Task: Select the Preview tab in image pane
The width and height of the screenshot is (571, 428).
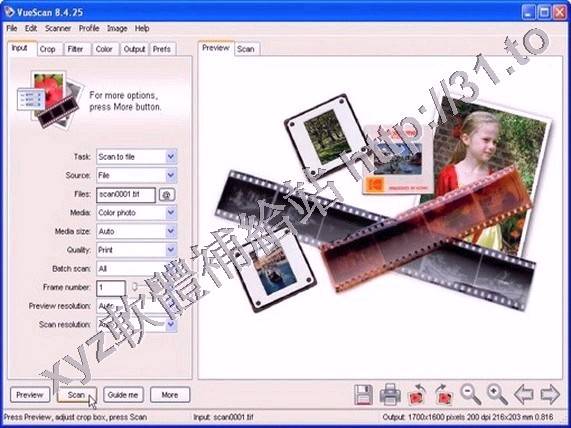Action: tap(216, 48)
